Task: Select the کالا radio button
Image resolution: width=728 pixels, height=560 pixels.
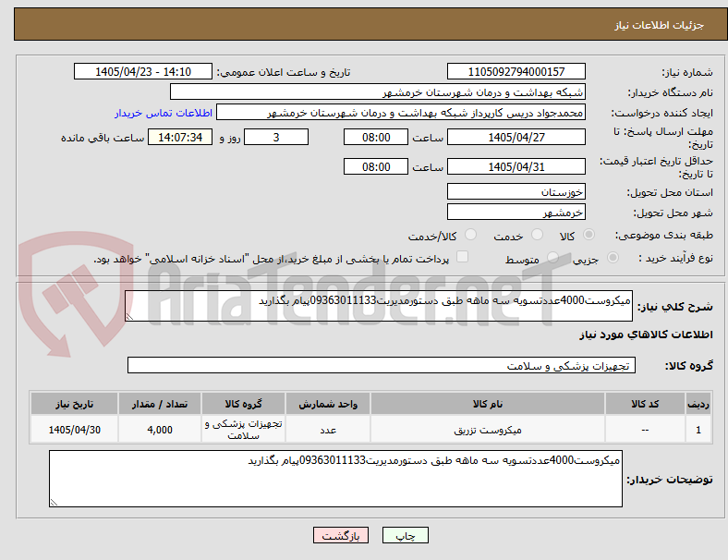Action: coord(588,235)
